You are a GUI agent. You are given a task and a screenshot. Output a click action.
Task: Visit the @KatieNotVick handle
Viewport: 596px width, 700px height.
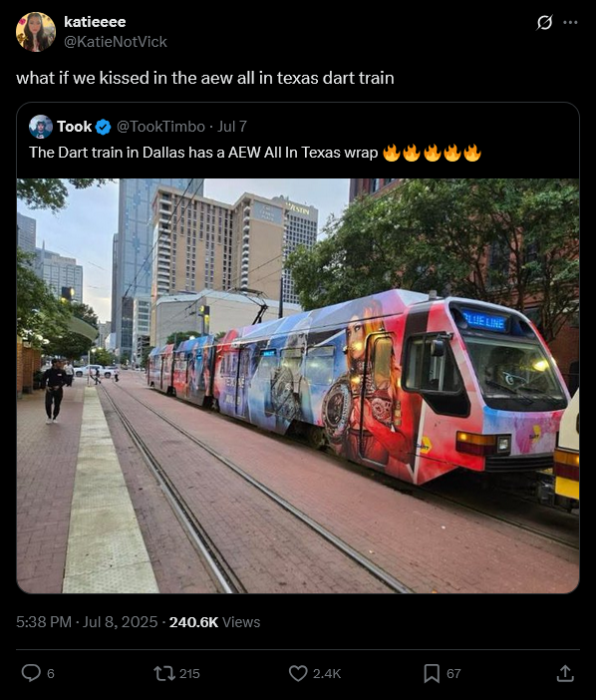pos(116,42)
